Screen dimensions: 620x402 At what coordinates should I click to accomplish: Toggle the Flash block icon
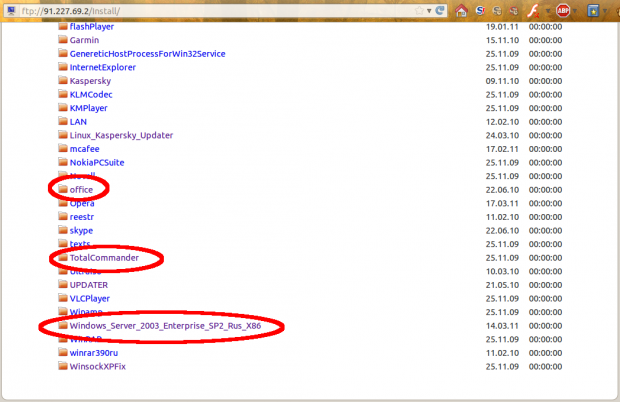(533, 11)
